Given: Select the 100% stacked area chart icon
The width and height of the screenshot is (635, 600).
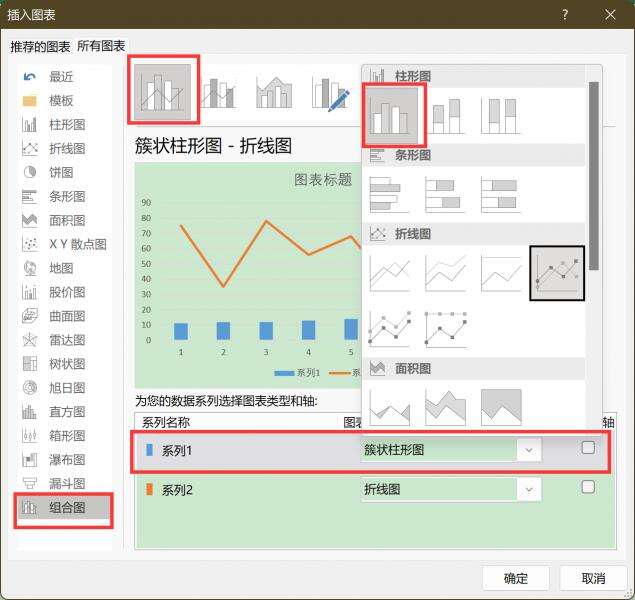Looking at the screenshot, I should tap(501, 407).
